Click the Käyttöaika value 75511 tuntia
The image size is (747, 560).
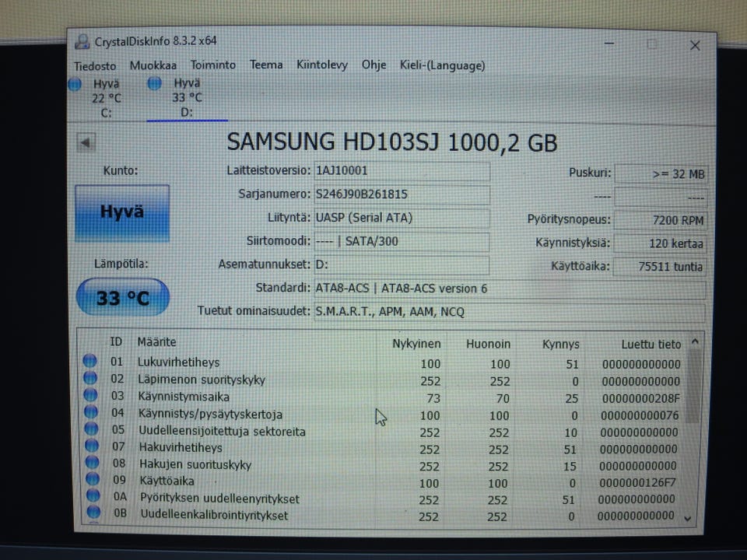pyautogui.click(x=660, y=267)
